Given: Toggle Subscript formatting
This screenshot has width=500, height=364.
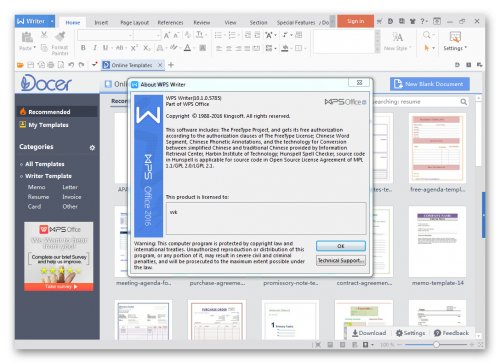Looking at the screenshot, I should (147, 48).
